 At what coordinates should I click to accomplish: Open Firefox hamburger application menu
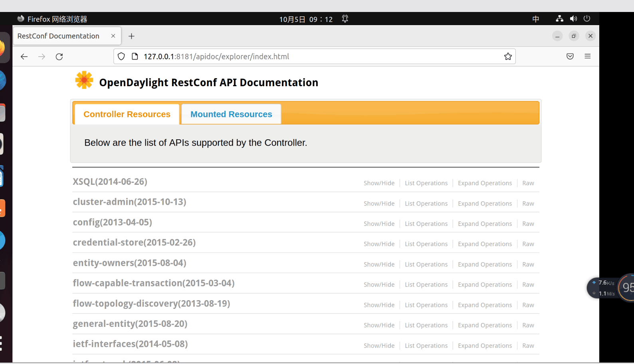coord(587,56)
